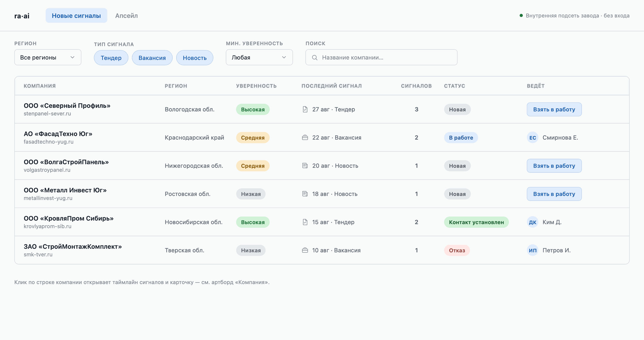Click the Отказ status badge
This screenshot has width=644, height=340.
point(457,250)
